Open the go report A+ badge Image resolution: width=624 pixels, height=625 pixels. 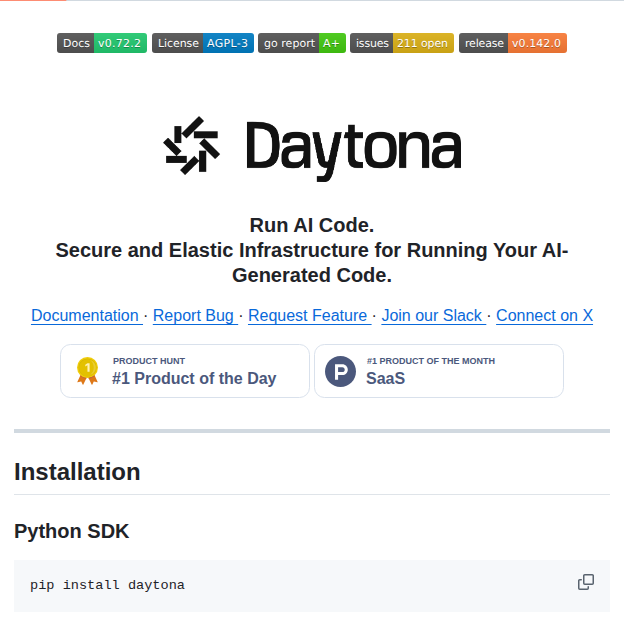(302, 43)
